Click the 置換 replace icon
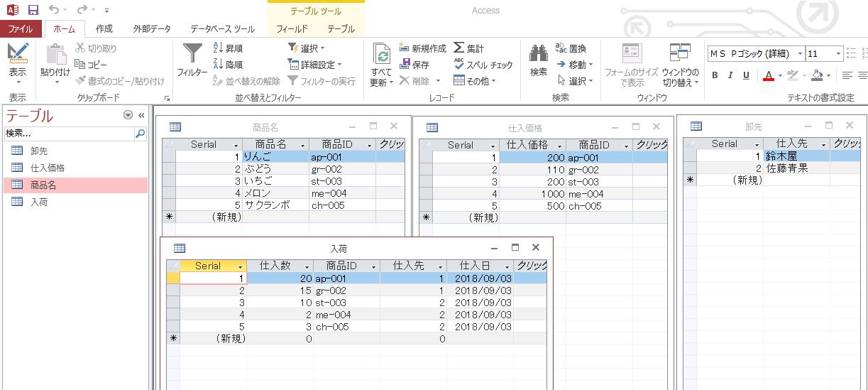Screen dimensions: 868x390 coord(571,48)
